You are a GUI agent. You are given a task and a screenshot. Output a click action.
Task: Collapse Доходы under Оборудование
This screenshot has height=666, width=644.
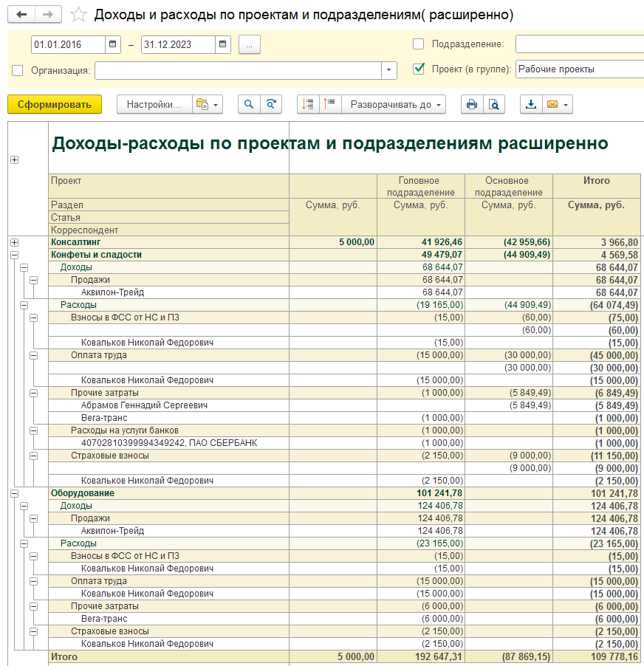[x=24, y=506]
